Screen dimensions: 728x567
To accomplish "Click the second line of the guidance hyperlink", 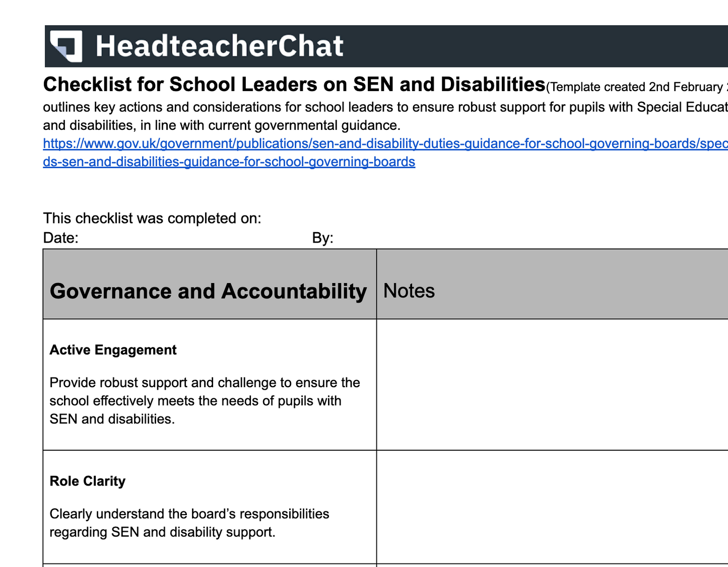I will [x=229, y=162].
